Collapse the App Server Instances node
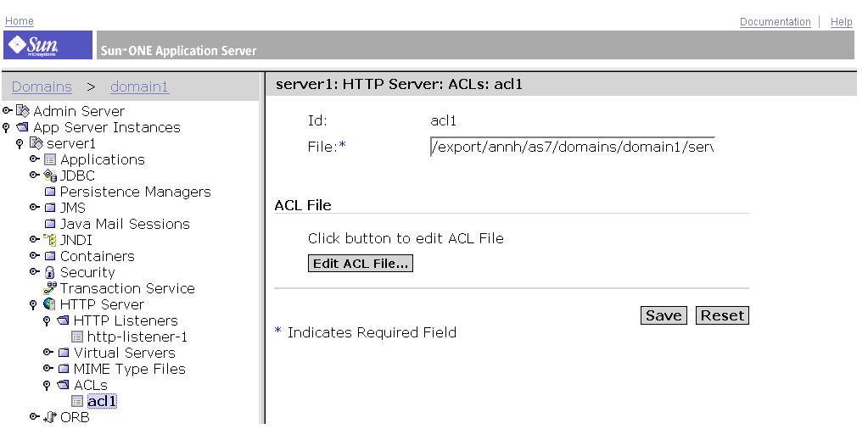868x440 pixels. pyautogui.click(x=6, y=128)
